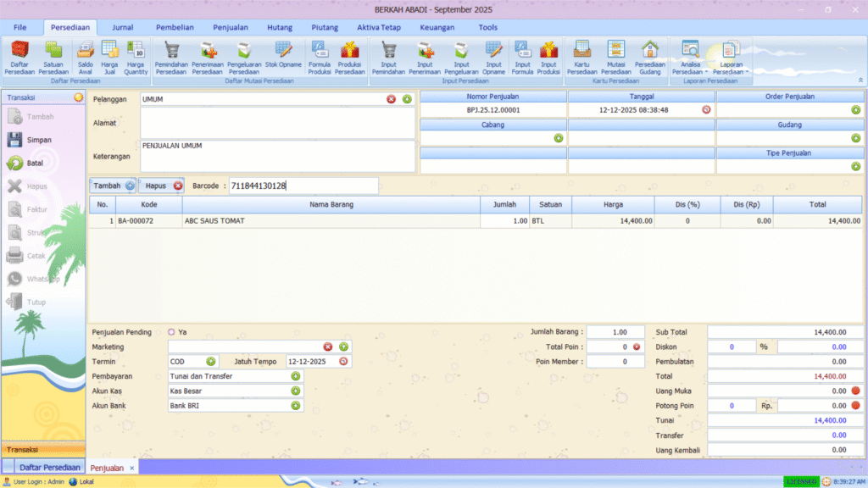Expand the Pembayaran dropdown selector
This screenshot has width=868, height=488.
click(x=296, y=376)
